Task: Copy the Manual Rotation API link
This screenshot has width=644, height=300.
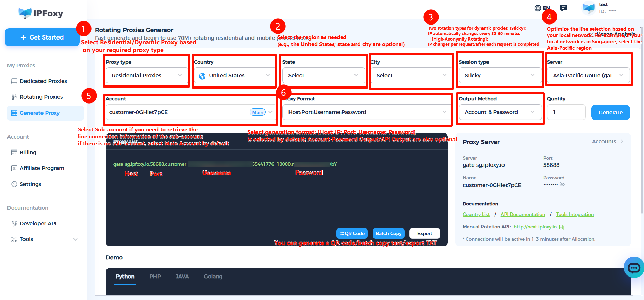Action: [x=561, y=227]
